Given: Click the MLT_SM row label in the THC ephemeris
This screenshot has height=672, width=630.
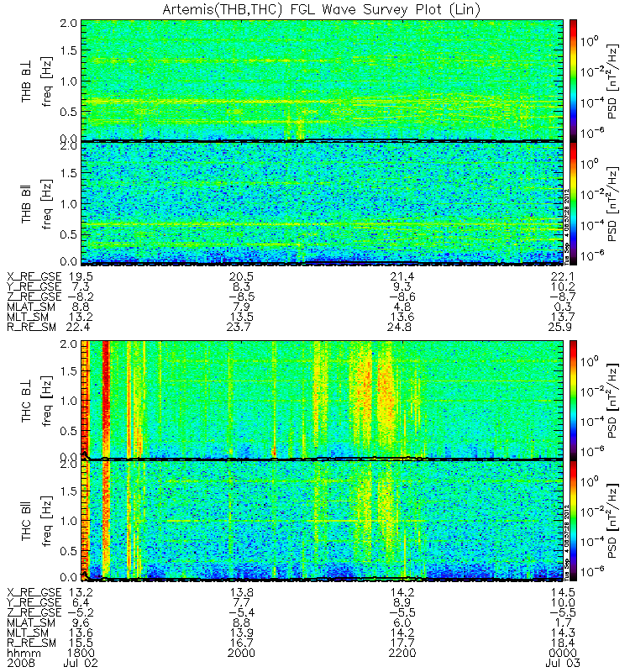Looking at the screenshot, I should (x=28, y=633).
